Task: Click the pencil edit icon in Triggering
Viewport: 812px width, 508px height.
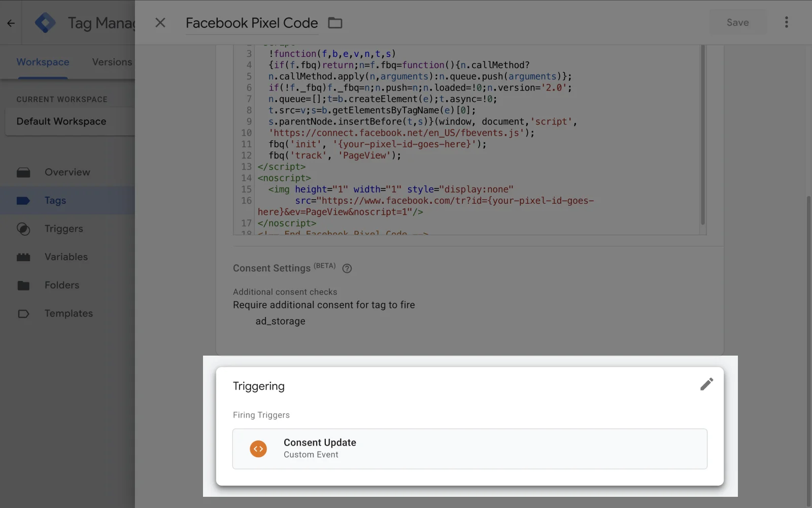Action: pos(706,384)
